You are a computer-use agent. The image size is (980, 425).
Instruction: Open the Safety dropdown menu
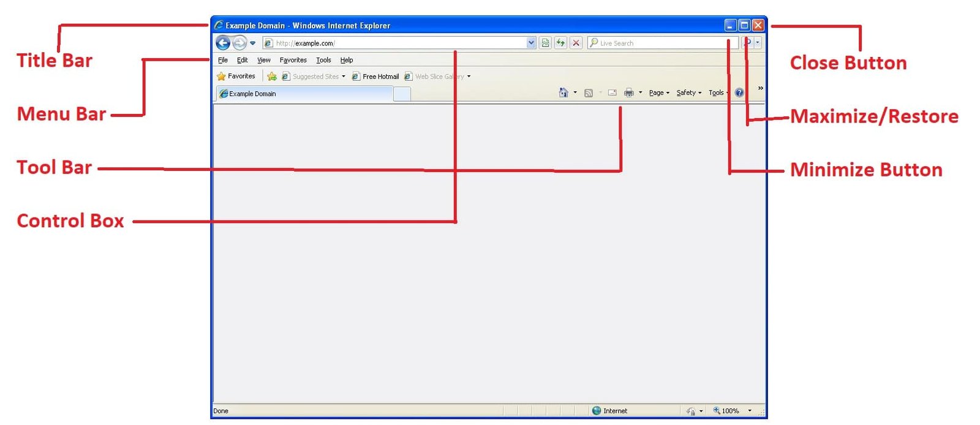(x=688, y=92)
